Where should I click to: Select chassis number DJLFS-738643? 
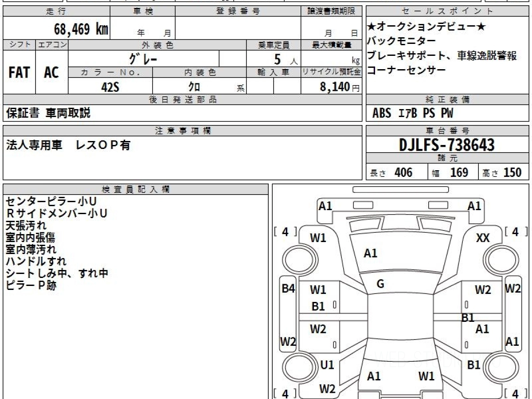(447, 145)
